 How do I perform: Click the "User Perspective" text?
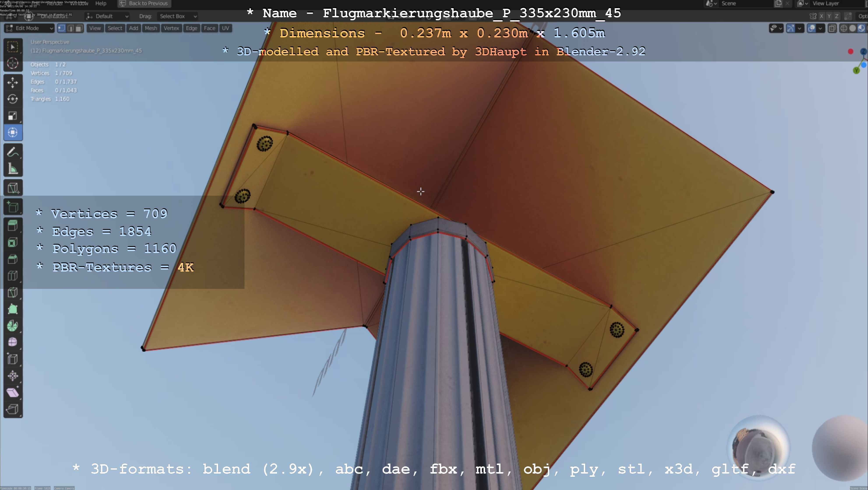[50, 42]
